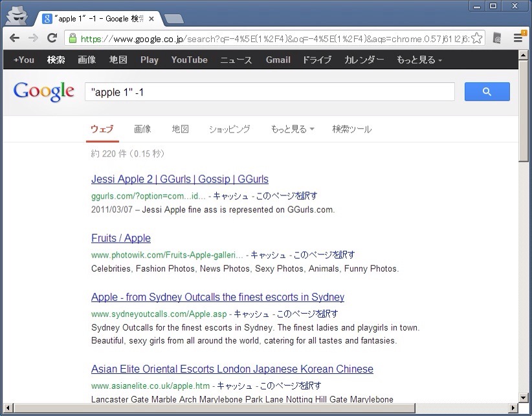The height and width of the screenshot is (416, 532).
Task: Click the horizontal scrollbar thumb
Action: [214, 407]
